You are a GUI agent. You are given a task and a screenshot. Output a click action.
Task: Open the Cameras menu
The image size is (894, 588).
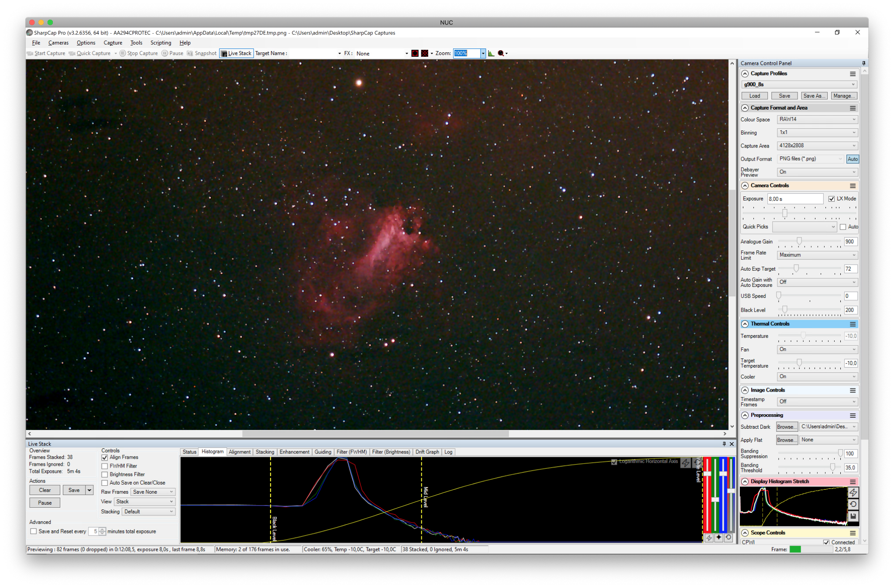[58, 43]
